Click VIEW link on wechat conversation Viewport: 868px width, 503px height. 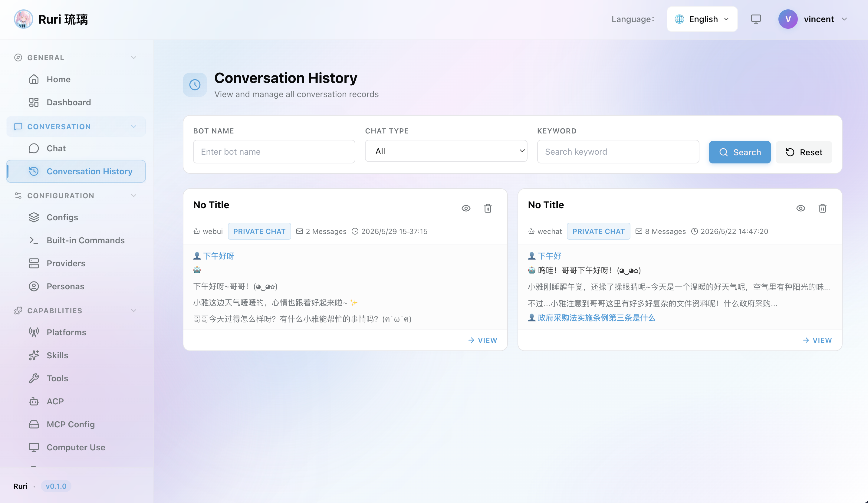click(x=817, y=340)
